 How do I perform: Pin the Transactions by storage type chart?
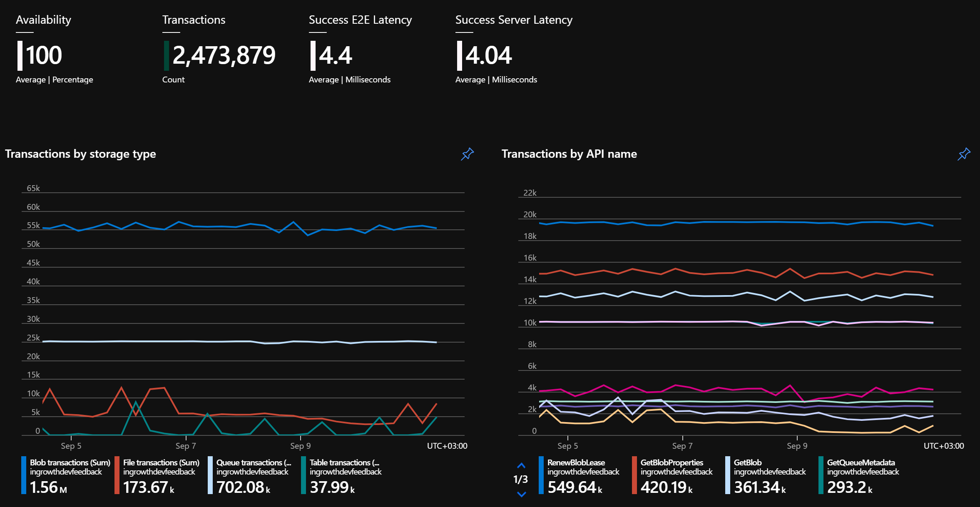[x=467, y=154]
